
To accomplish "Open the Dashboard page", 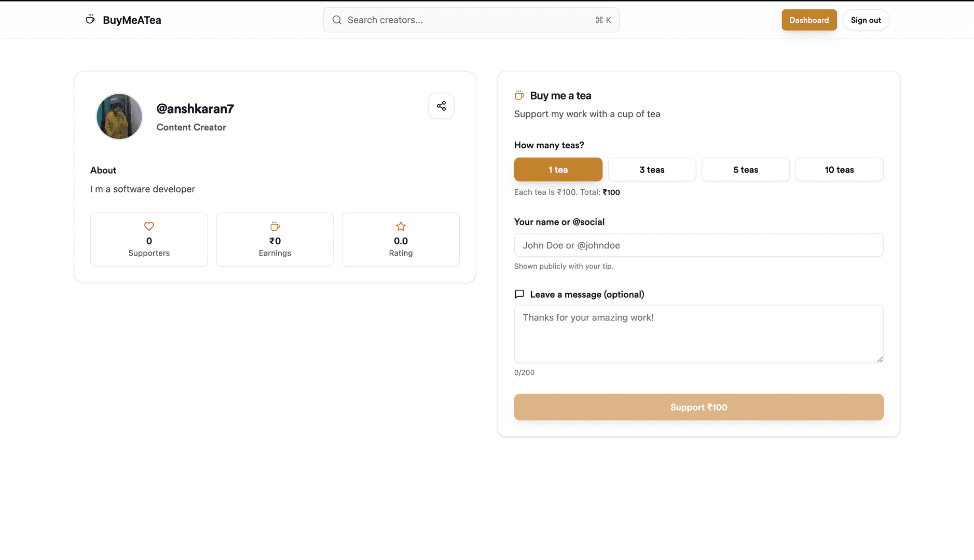I will pyautogui.click(x=809, y=20).
